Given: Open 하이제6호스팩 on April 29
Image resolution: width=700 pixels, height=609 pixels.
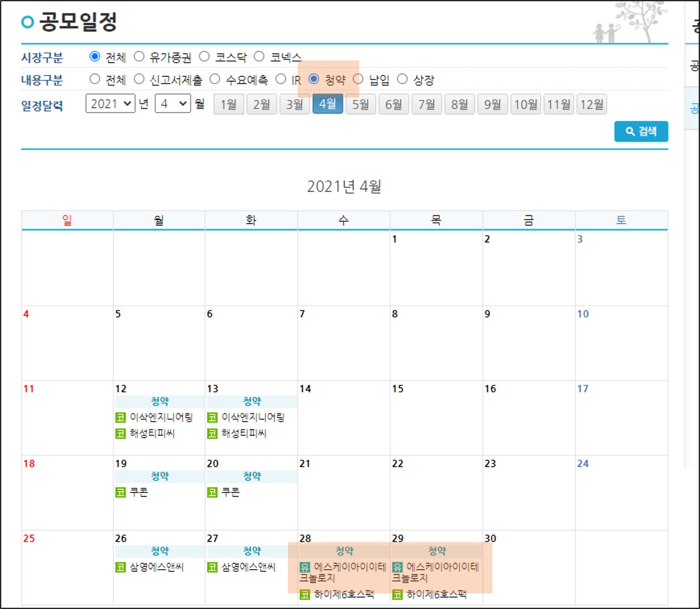Looking at the screenshot, I should (x=437, y=594).
